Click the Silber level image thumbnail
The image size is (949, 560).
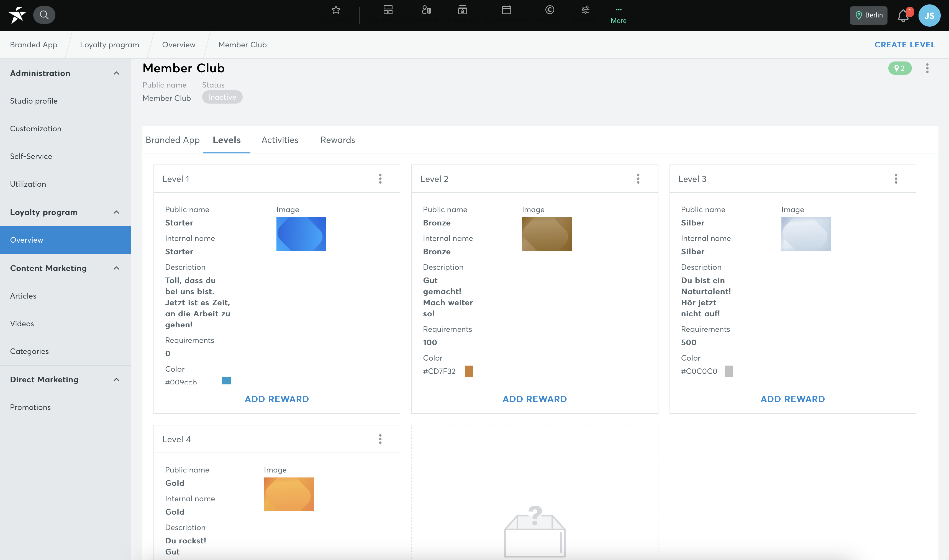click(x=806, y=234)
